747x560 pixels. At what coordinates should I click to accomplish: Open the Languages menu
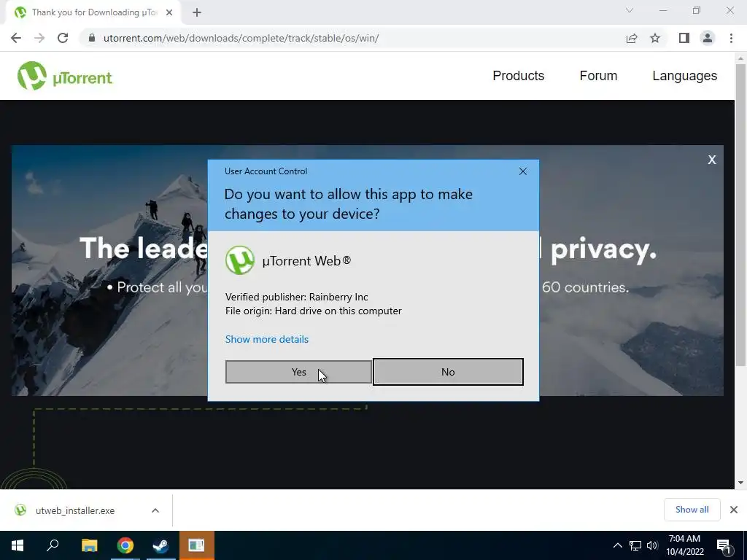click(x=684, y=76)
